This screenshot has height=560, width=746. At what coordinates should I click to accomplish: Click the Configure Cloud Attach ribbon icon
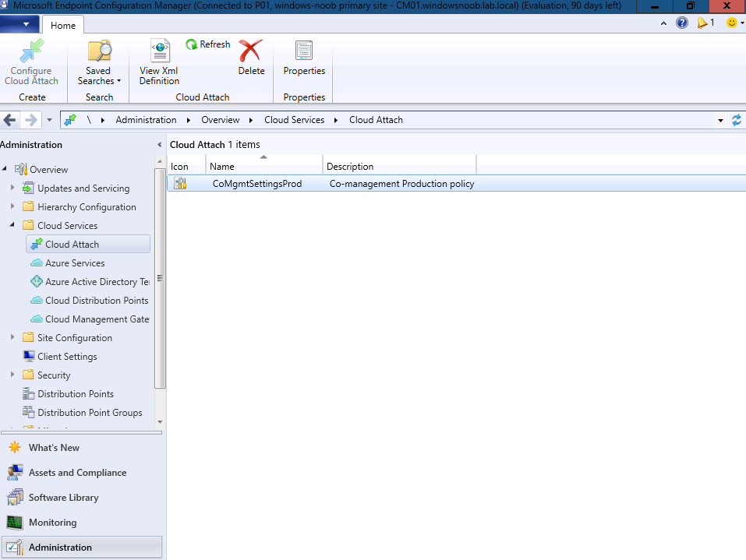pos(31,51)
